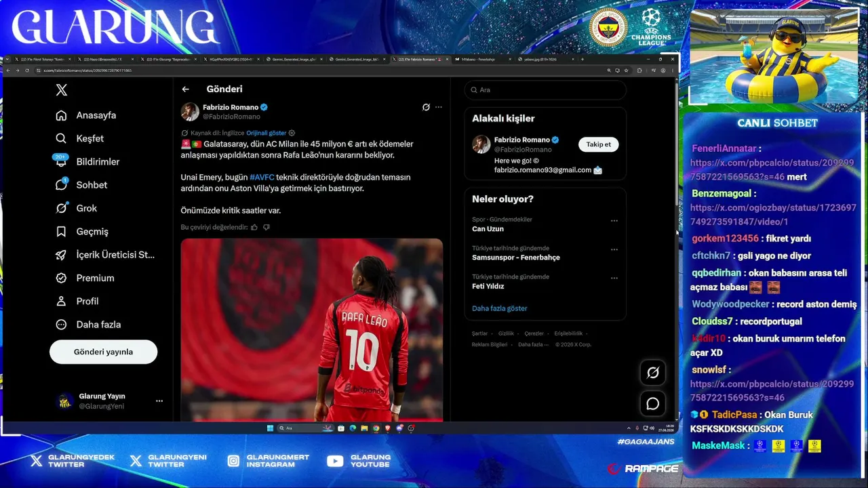
Task: Open Premium in the sidebar
Action: tap(85, 278)
